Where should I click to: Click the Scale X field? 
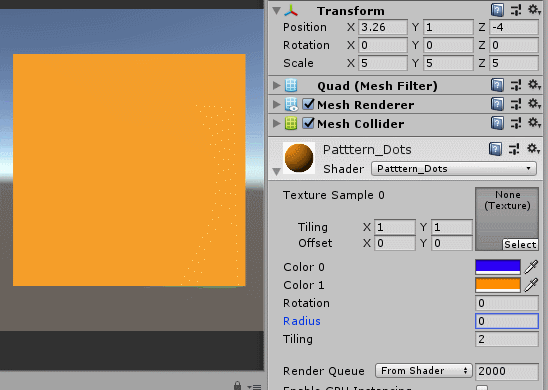[383, 63]
